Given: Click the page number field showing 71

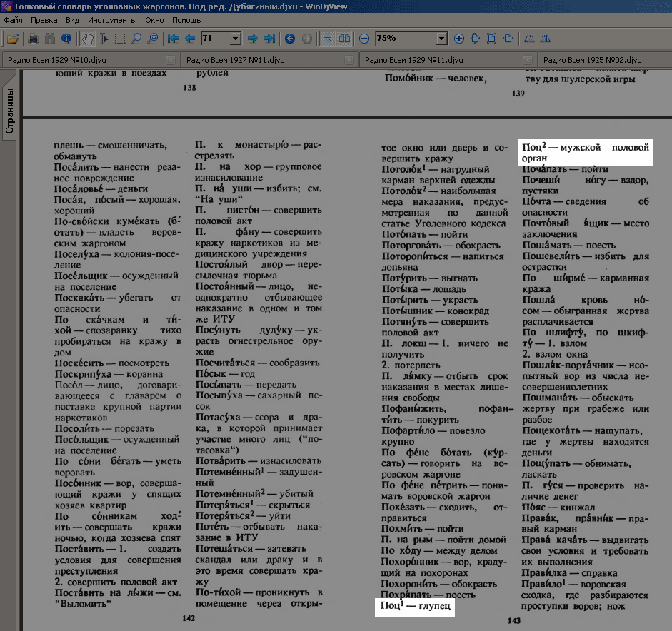Looking at the screenshot, I should tap(216, 39).
